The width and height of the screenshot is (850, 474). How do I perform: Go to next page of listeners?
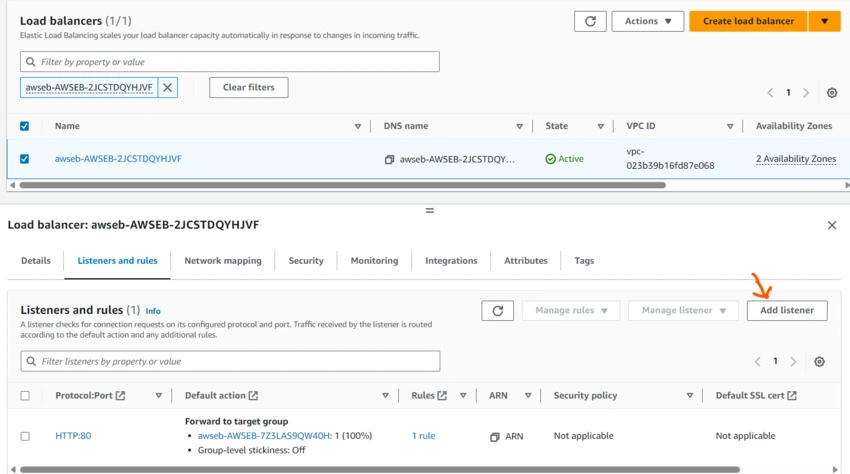[x=793, y=361]
